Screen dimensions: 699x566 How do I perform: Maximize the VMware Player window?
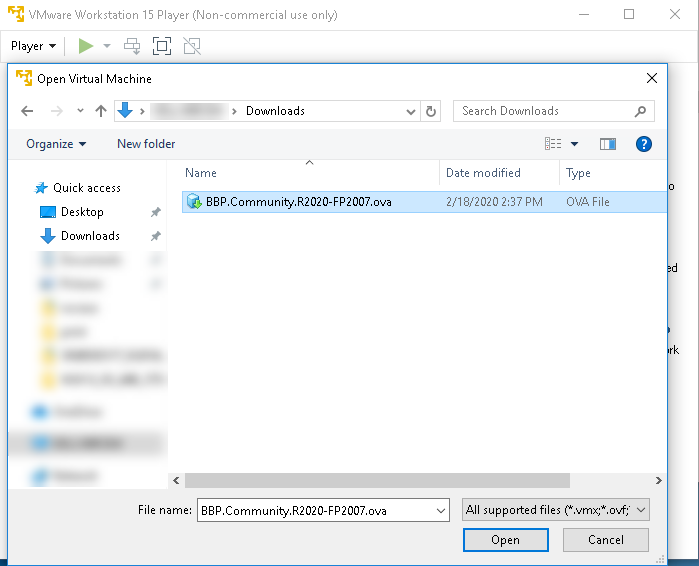click(629, 14)
